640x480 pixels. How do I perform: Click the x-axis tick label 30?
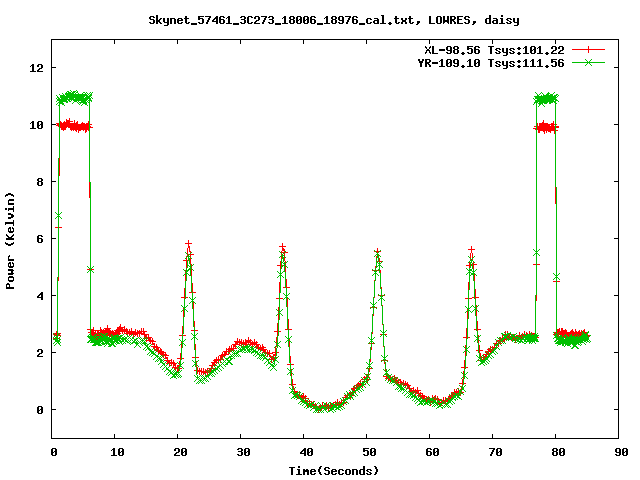pyautogui.click(x=243, y=452)
